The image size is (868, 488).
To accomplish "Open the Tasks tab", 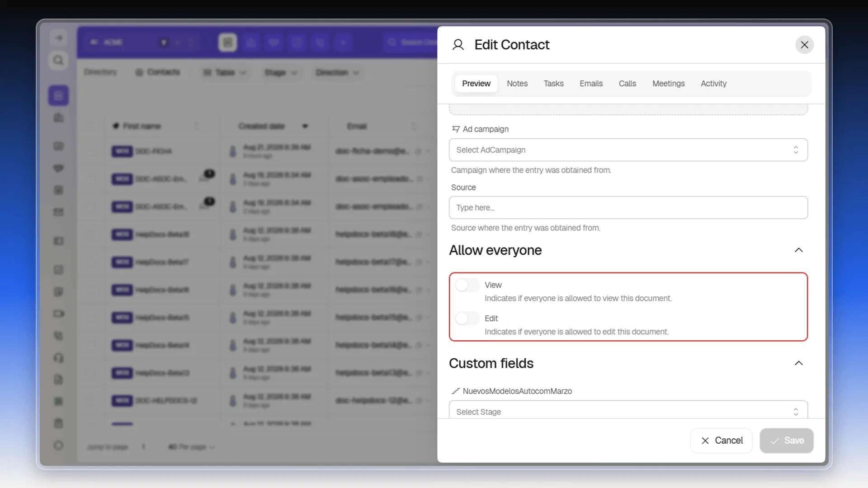I will click(553, 84).
